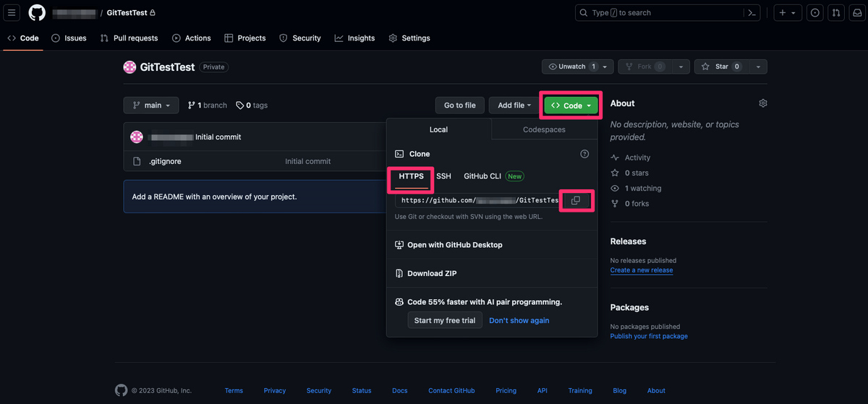The width and height of the screenshot is (868, 404).
Task: Switch to the Codespaces tab
Action: [x=545, y=129]
